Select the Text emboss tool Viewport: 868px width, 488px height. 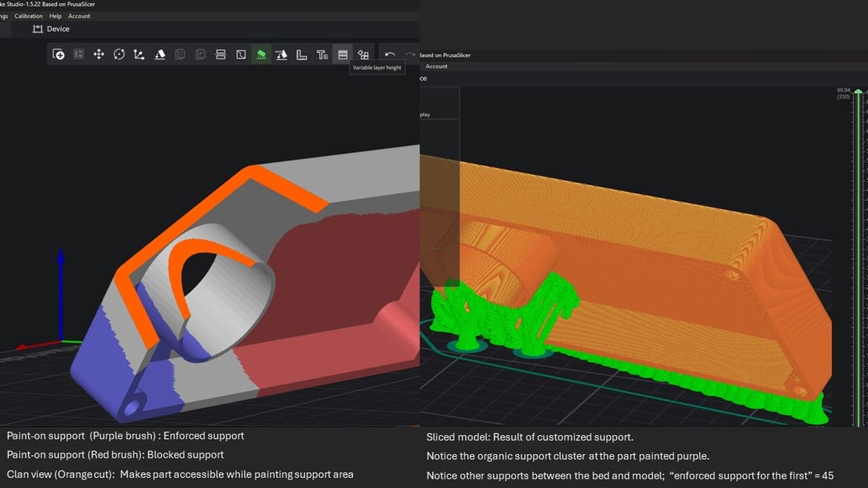click(322, 54)
